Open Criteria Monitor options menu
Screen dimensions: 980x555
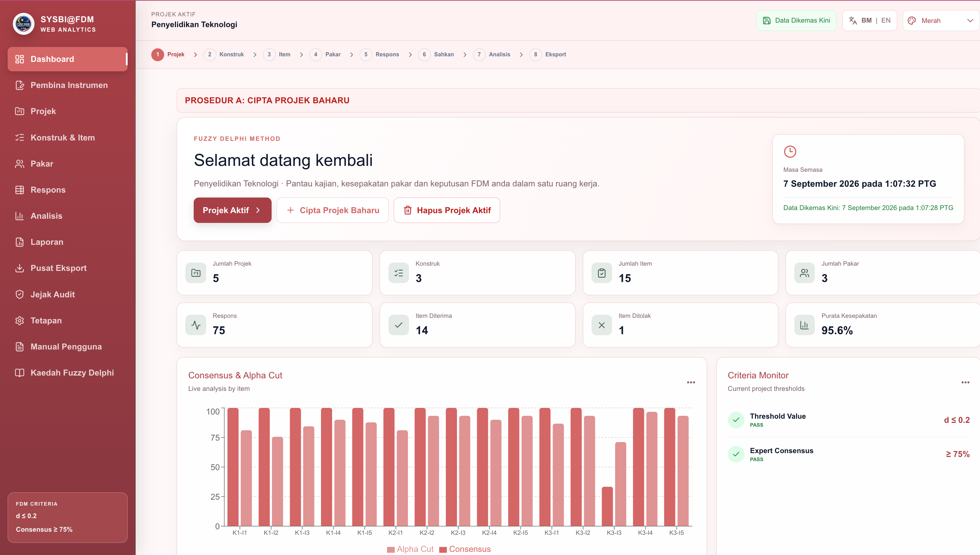point(965,382)
